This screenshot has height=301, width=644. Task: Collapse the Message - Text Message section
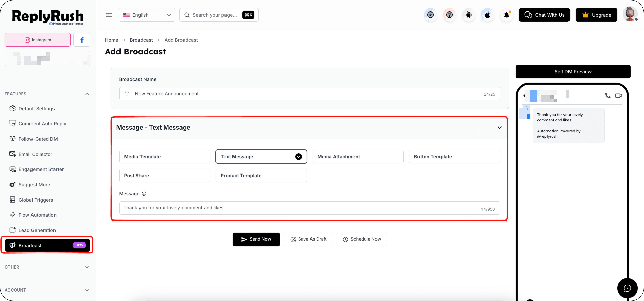[x=499, y=128]
